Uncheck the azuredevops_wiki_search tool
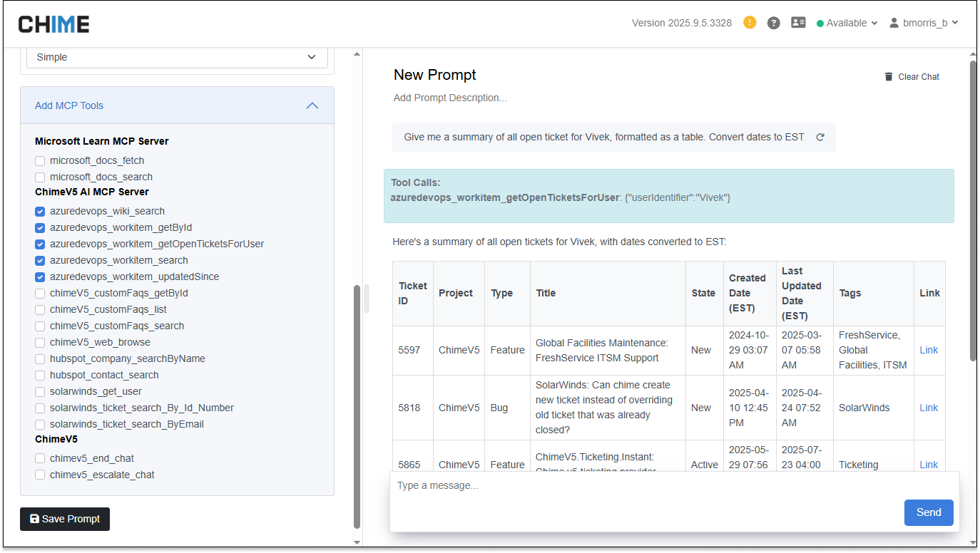 point(40,212)
